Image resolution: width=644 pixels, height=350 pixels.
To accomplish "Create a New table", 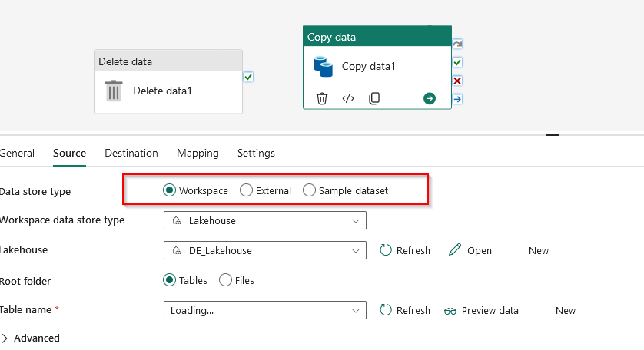I will point(556,310).
